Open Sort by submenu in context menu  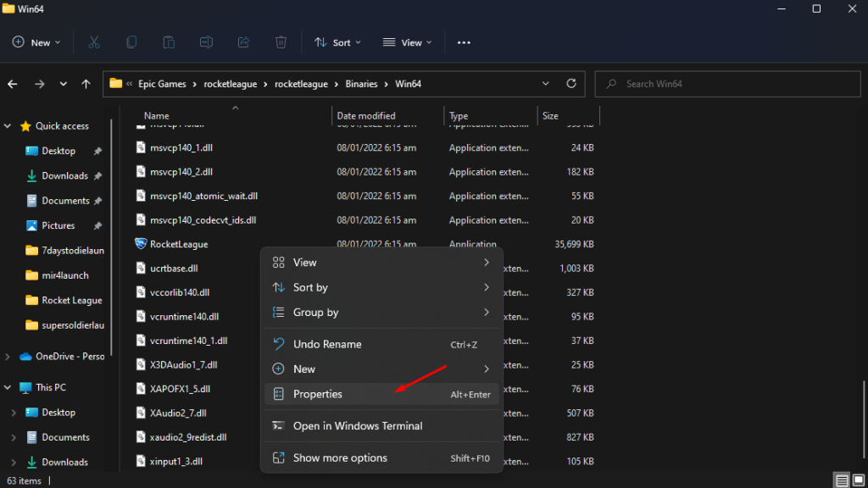(381, 288)
